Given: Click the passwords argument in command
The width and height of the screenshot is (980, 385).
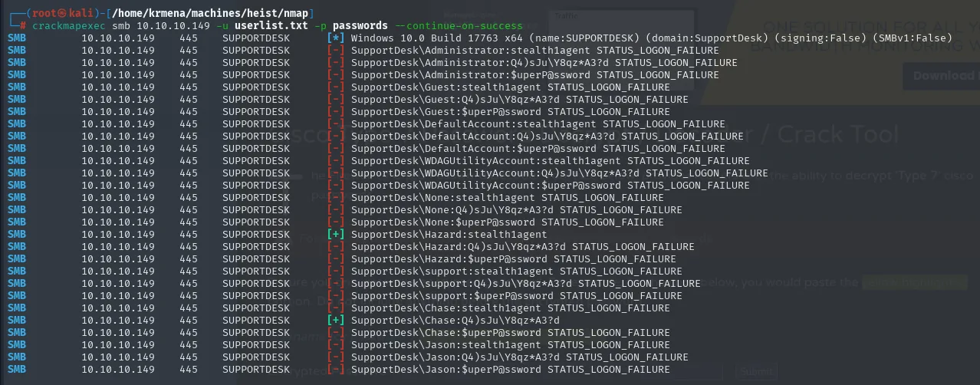Looking at the screenshot, I should tap(360, 25).
